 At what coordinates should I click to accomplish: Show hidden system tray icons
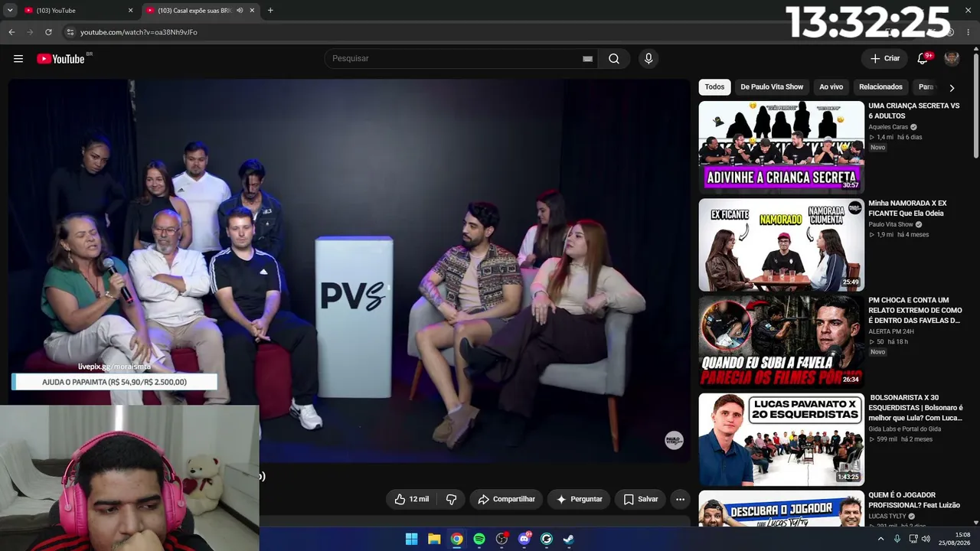[x=880, y=539]
